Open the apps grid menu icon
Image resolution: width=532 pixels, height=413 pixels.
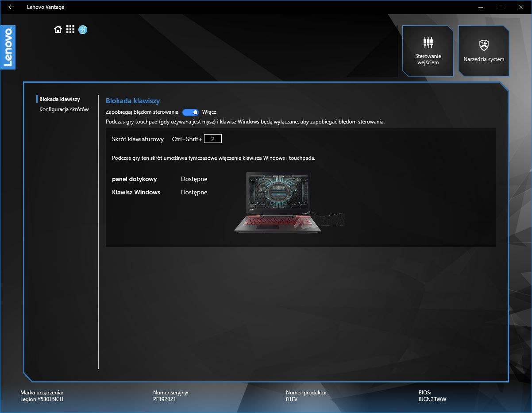click(x=70, y=29)
